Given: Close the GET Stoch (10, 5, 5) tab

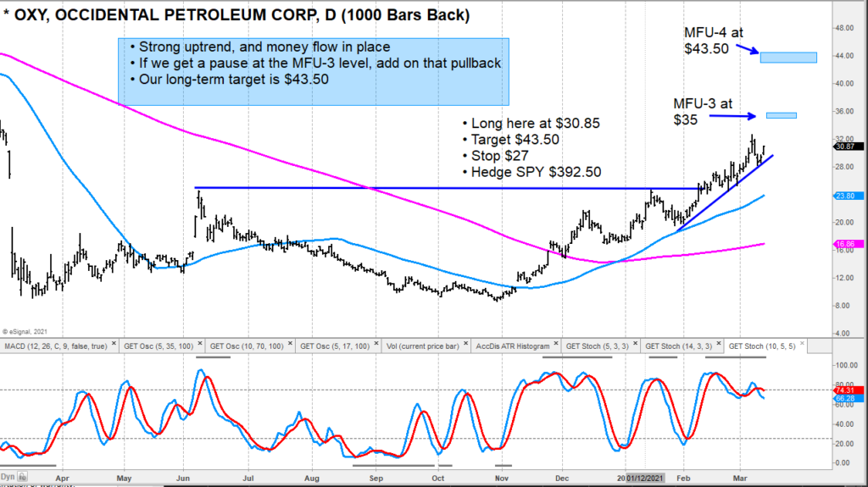Looking at the screenshot, I should pyautogui.click(x=802, y=344).
